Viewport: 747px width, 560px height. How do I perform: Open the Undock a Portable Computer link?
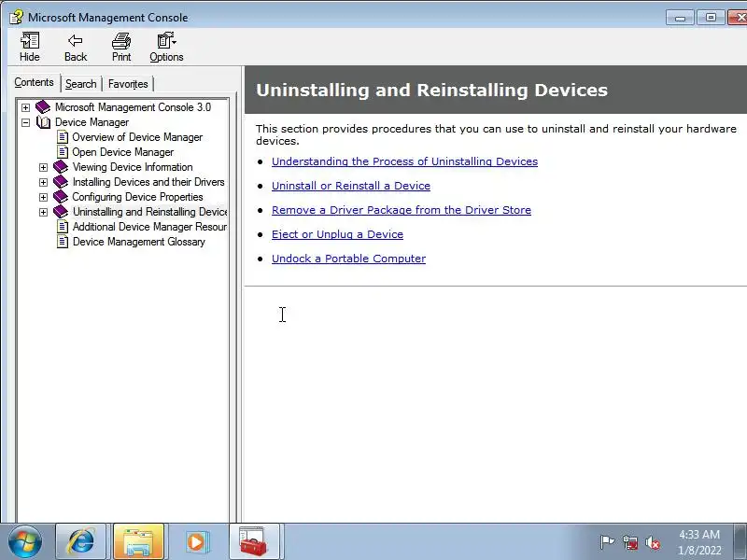click(x=348, y=259)
